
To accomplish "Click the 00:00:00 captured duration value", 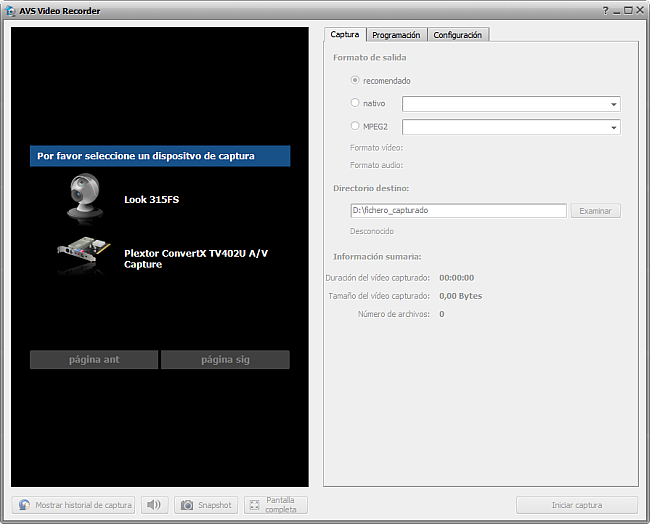I will 456,278.
